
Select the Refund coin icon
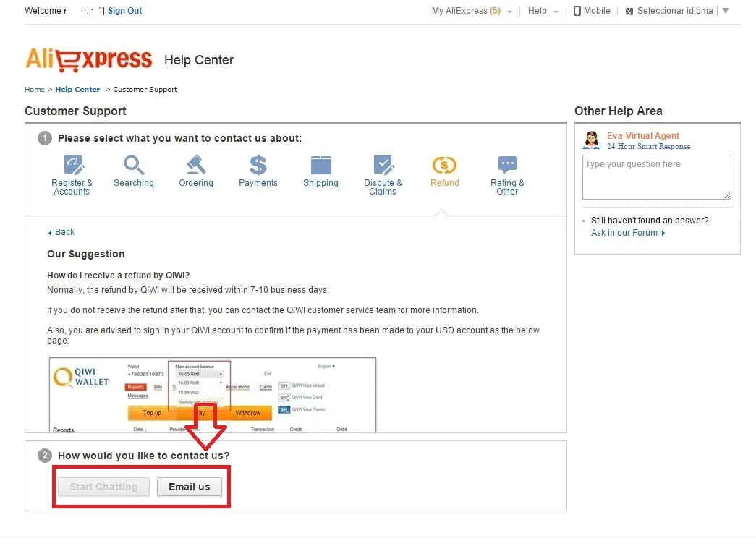[x=444, y=166]
